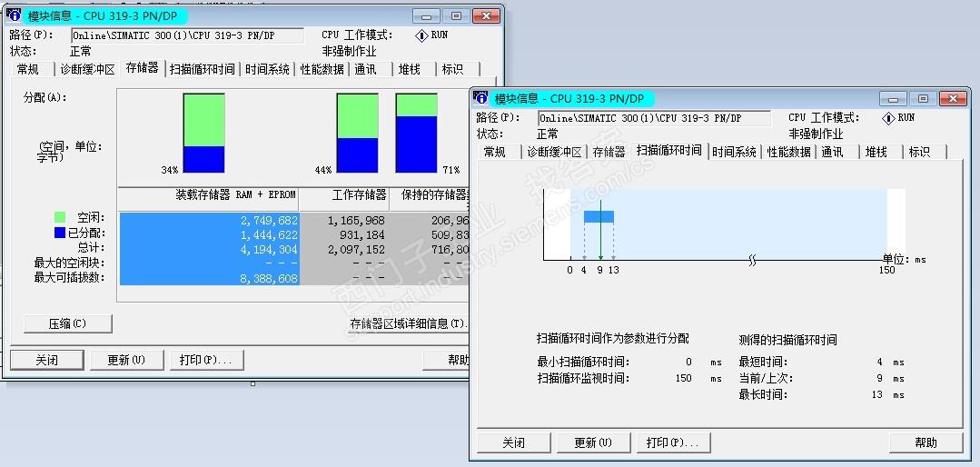Click the work memory allocated value 931,184

point(361,235)
